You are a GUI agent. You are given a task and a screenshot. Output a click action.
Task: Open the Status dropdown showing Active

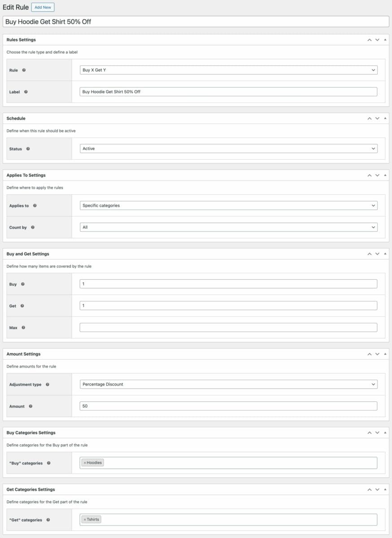[228, 148]
